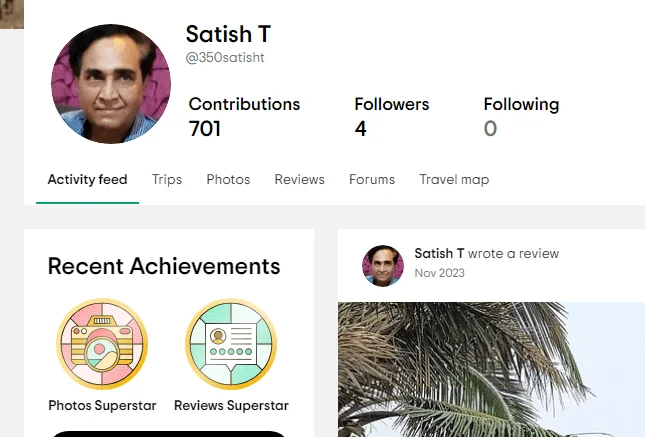Show the Travel map tab
Screen dimensions: 645x437
click(x=454, y=180)
